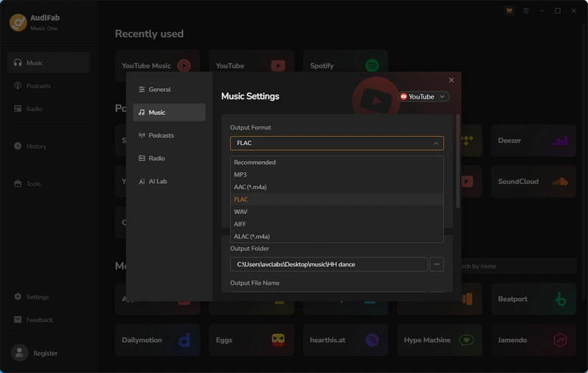Open Deezer service card
The height and width of the screenshot is (373, 588).
[x=534, y=141]
